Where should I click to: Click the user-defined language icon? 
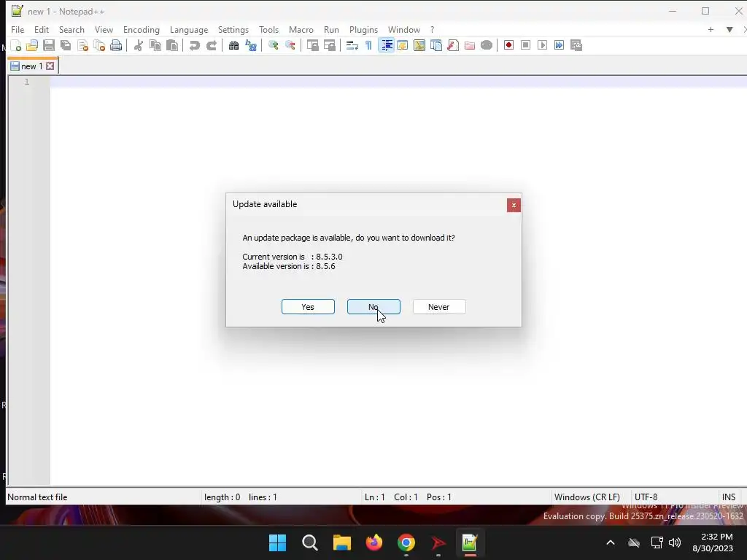403,45
